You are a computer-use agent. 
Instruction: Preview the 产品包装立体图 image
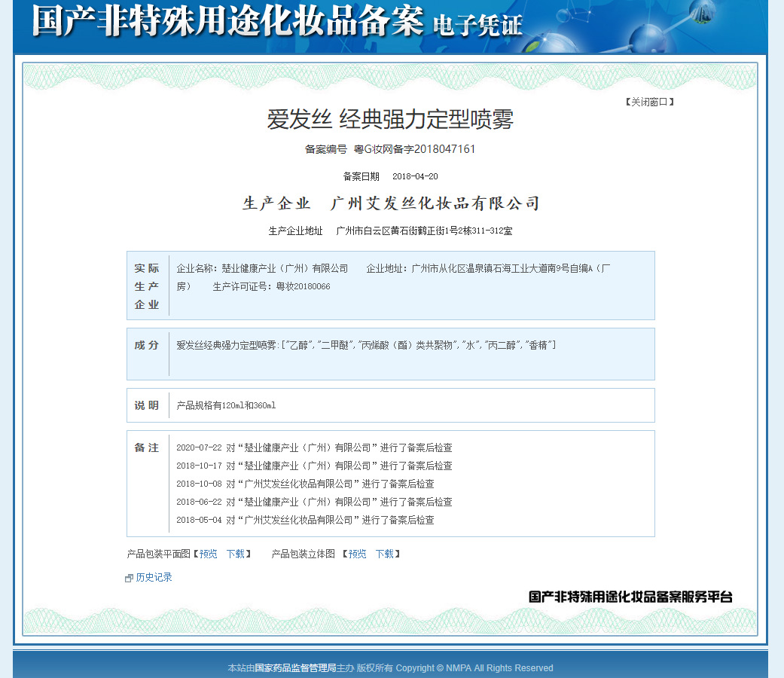(357, 554)
